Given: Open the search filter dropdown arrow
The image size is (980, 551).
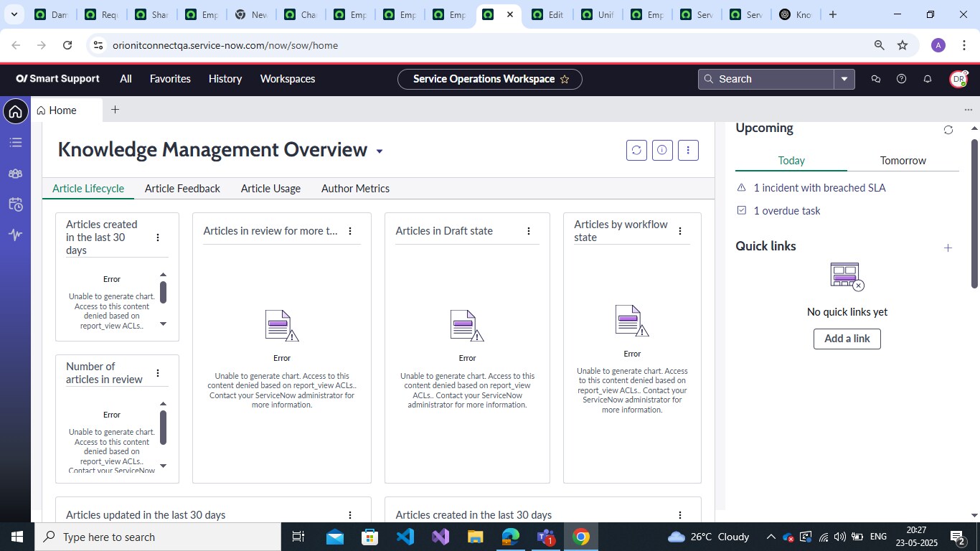Looking at the screenshot, I should (844, 79).
